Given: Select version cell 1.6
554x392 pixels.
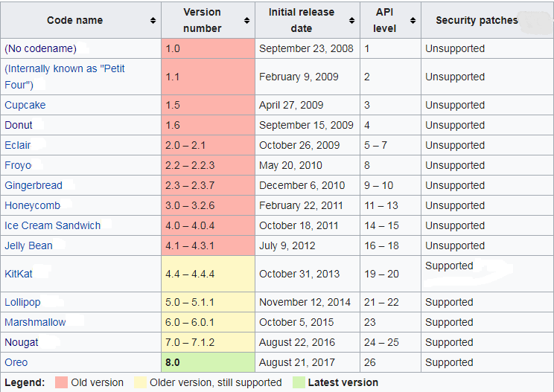Looking at the screenshot, I should pyautogui.click(x=208, y=125).
